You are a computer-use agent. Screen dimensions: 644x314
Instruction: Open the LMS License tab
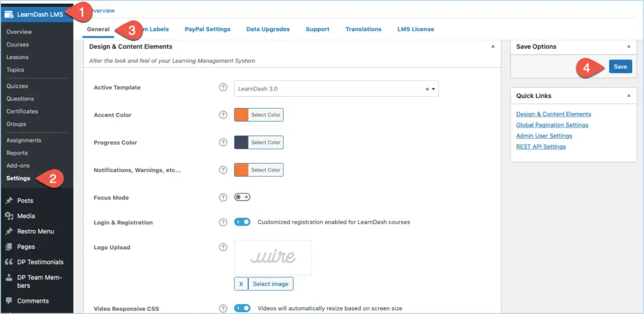[x=416, y=29]
